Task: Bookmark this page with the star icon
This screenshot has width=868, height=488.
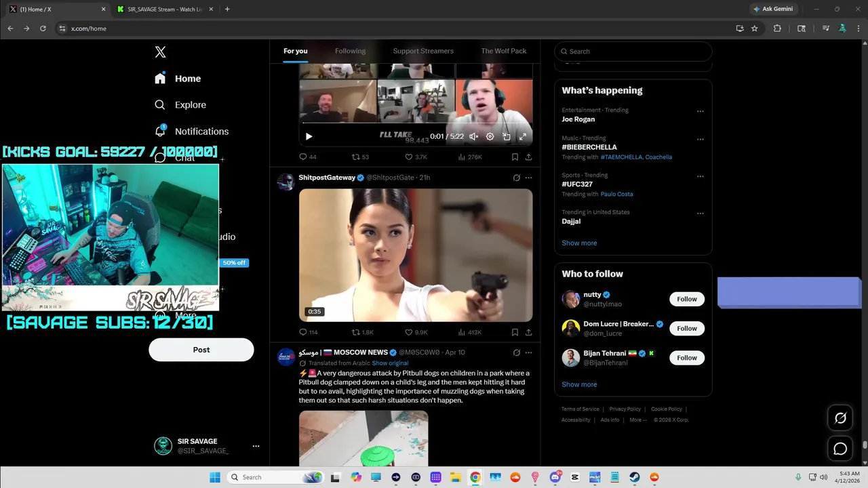Action: (754, 28)
